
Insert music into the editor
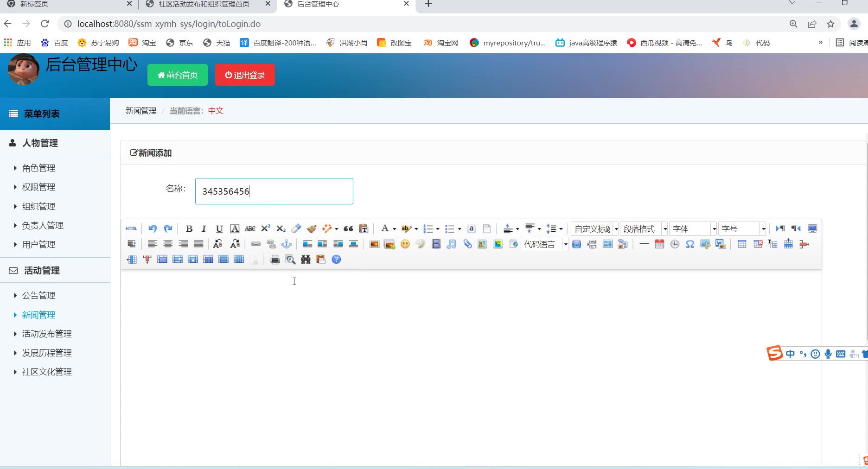[452, 244]
